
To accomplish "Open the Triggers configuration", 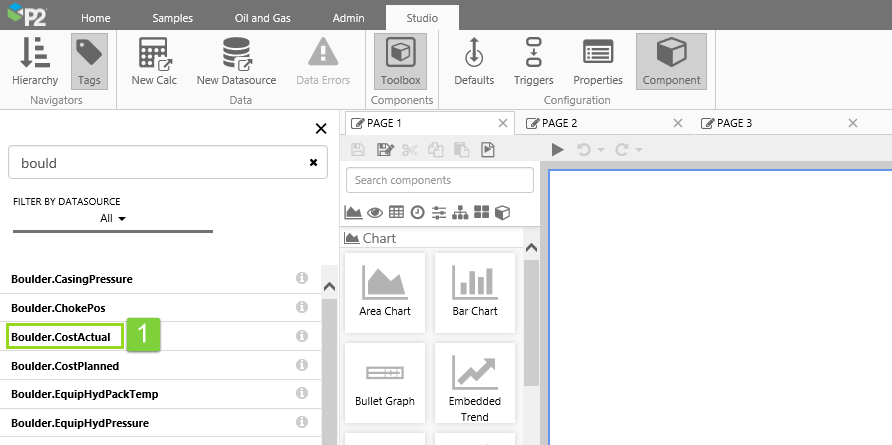I will pos(534,61).
